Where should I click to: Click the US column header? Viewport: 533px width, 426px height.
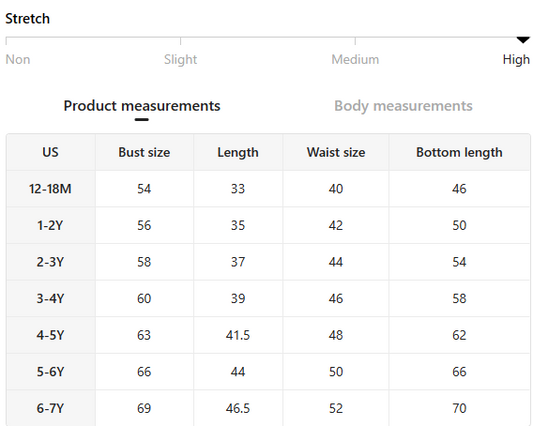click(x=50, y=152)
